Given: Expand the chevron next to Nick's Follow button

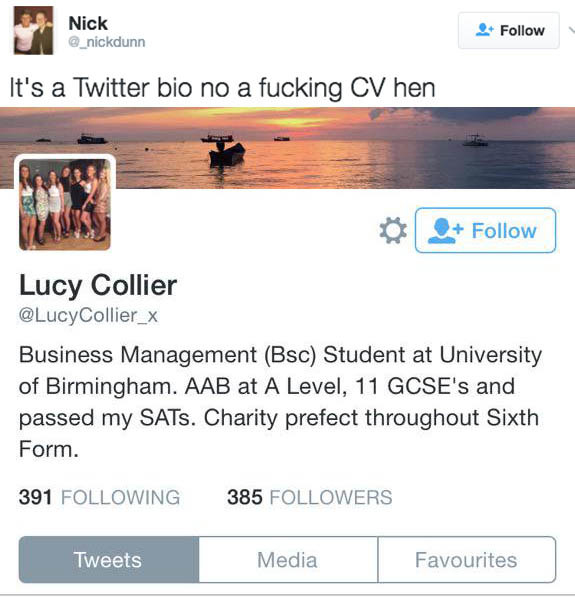Looking at the screenshot, I should pyautogui.click(x=571, y=30).
